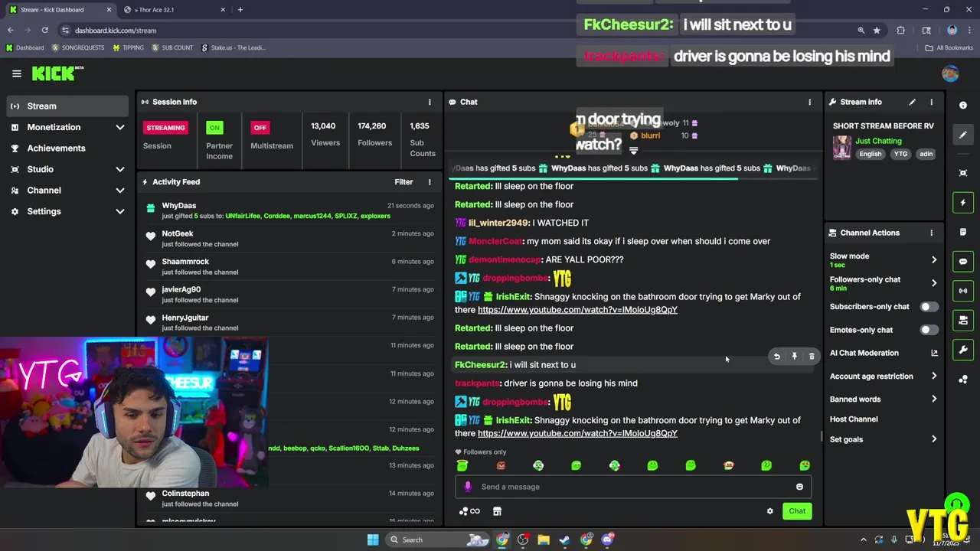Click the Kick logo
The height and width of the screenshot is (551, 980).
pyautogui.click(x=57, y=73)
